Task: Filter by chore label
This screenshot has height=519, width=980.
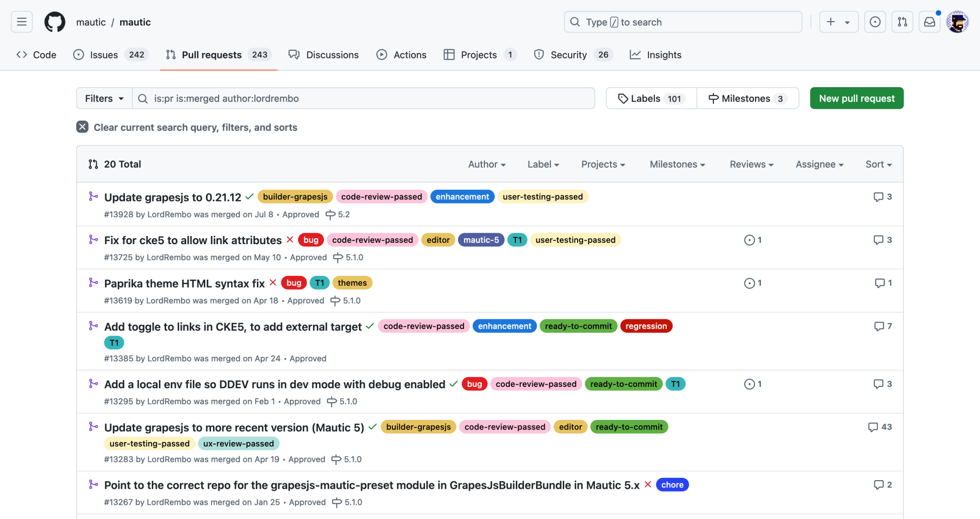Action: point(672,485)
